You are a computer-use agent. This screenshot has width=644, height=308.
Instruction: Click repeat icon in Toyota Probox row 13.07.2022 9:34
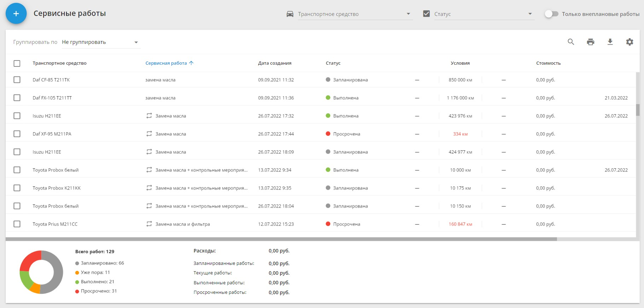point(149,170)
